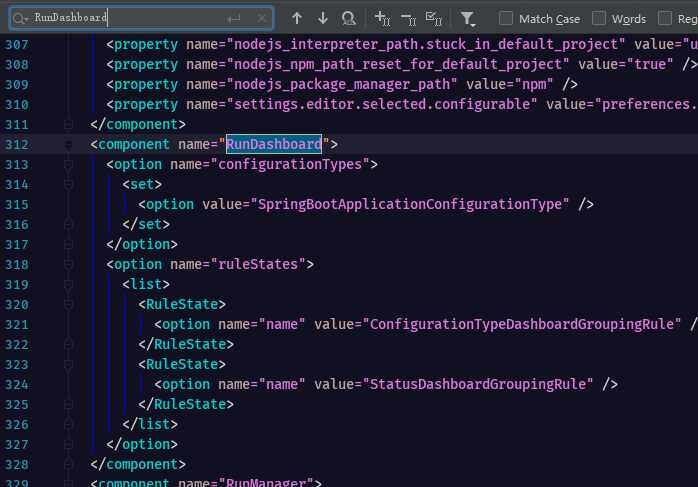Click fold end marker on line 317
This screenshot has width=698, height=487.
click(68, 244)
